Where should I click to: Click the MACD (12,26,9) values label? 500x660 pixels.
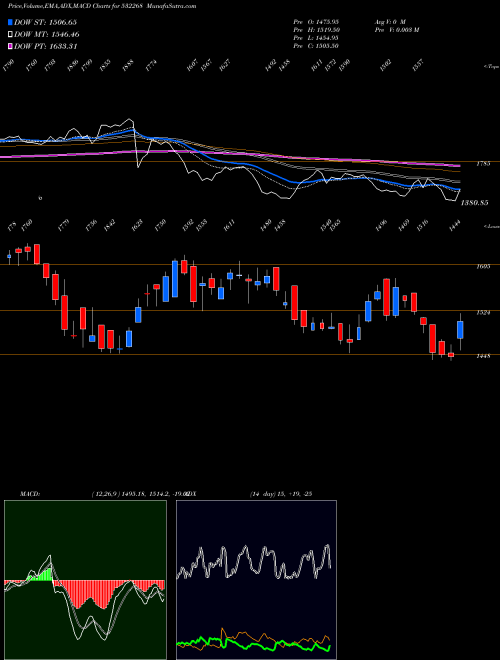point(139,494)
